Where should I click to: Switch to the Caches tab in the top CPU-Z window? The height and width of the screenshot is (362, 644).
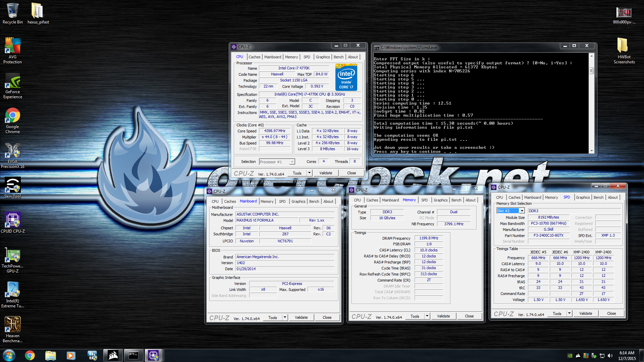tap(254, 57)
